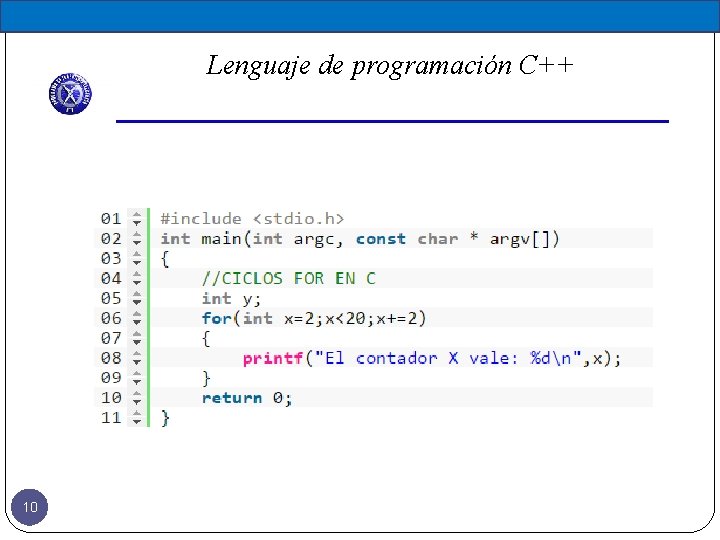Click the loop condition "x<20;"
The width and height of the screenshot is (720, 540).
[x=350, y=318]
